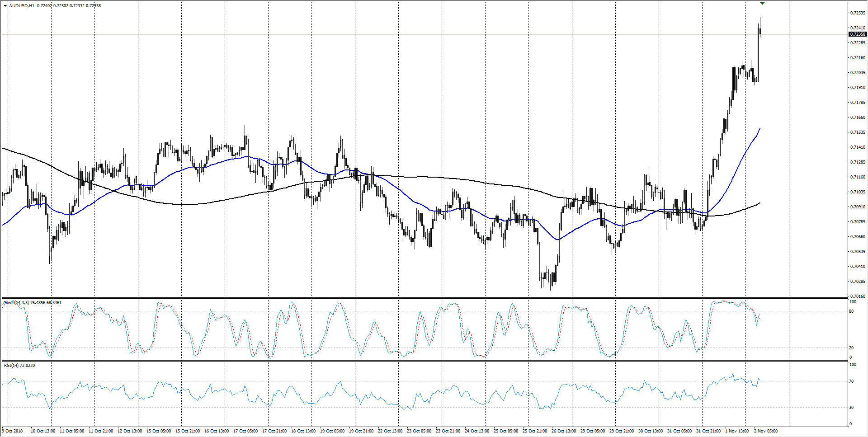Click the 15 Oct 05:00 time label
This screenshot has width=868, height=437.
158,431
